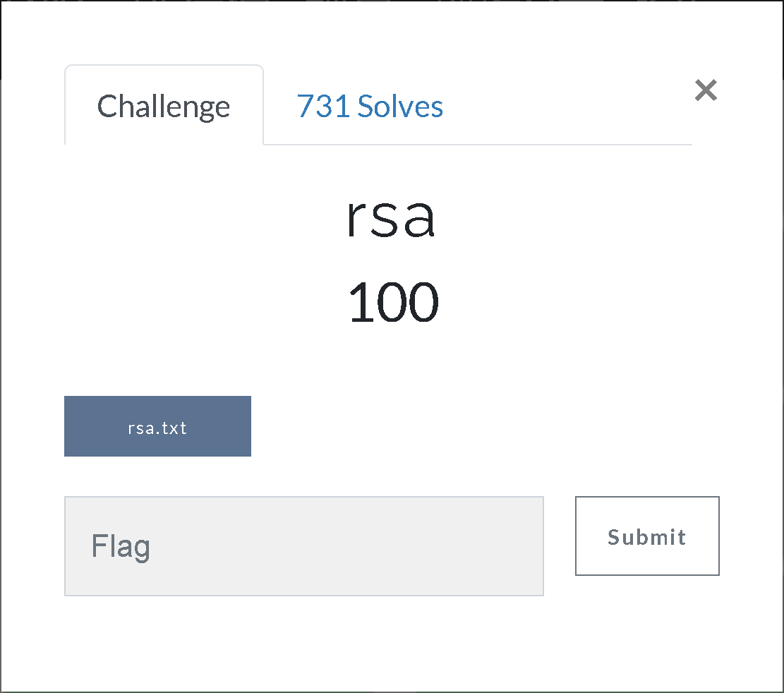
Task: Activate the flag entry field
Action: point(303,545)
